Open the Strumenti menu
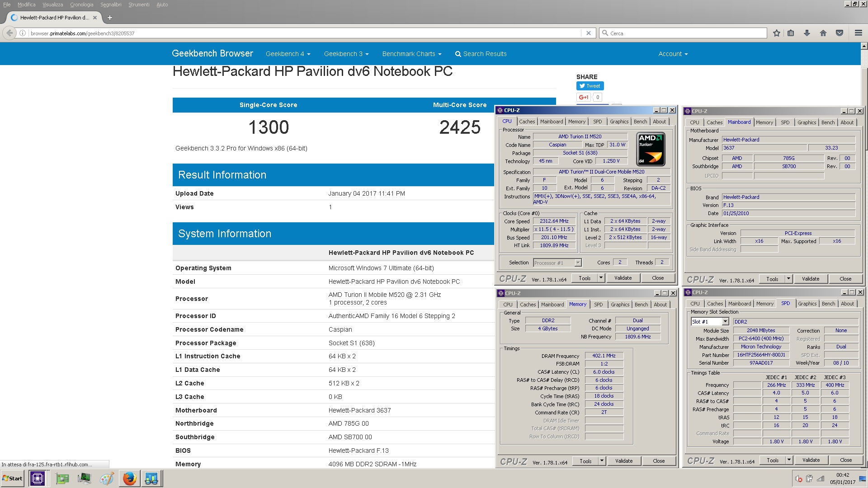868x488 pixels. pyautogui.click(x=139, y=5)
